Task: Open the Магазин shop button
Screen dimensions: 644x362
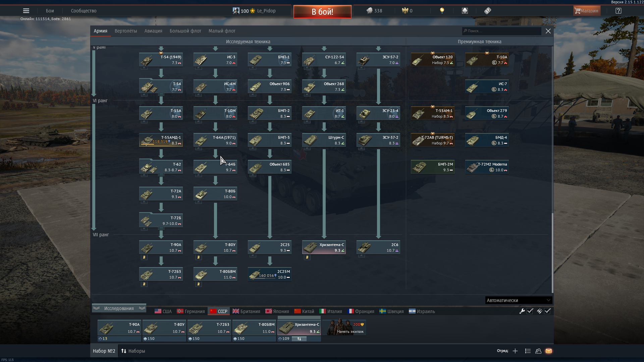Action: tap(587, 11)
